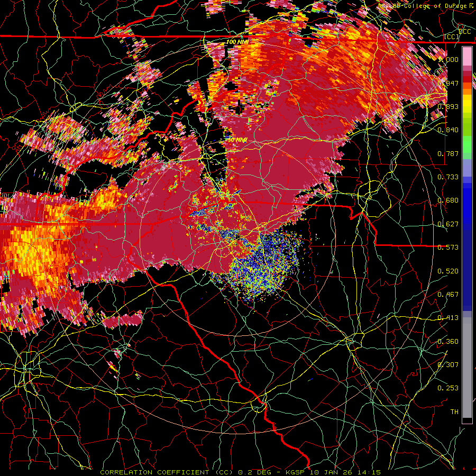Click the 0.573 legend value
Image resolution: width=476 pixels, height=476 pixels.
(448, 247)
